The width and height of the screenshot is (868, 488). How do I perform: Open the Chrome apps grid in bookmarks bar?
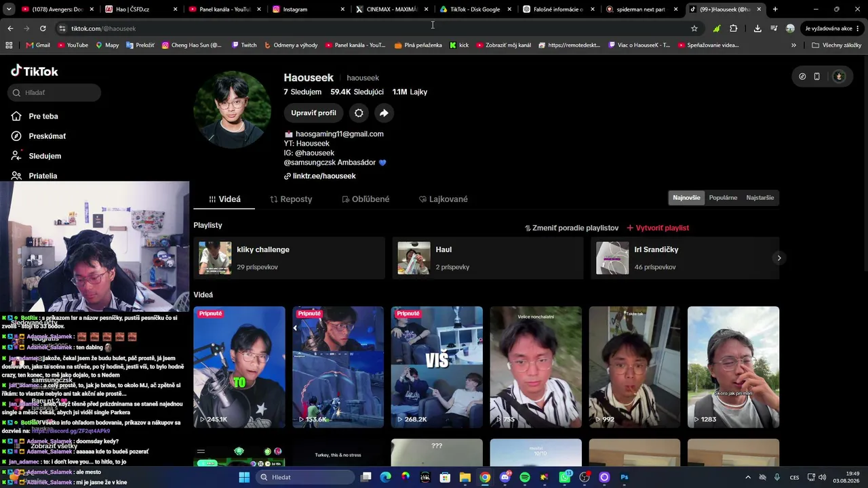click(x=9, y=45)
